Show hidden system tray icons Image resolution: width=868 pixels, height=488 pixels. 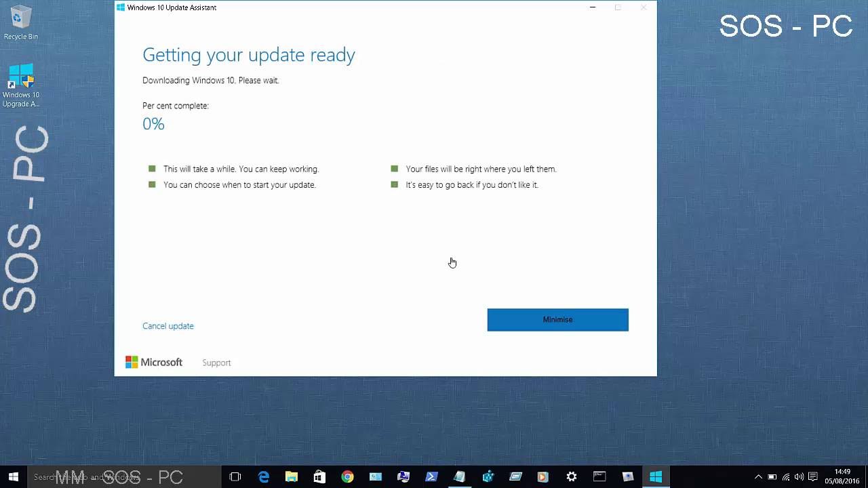click(758, 477)
